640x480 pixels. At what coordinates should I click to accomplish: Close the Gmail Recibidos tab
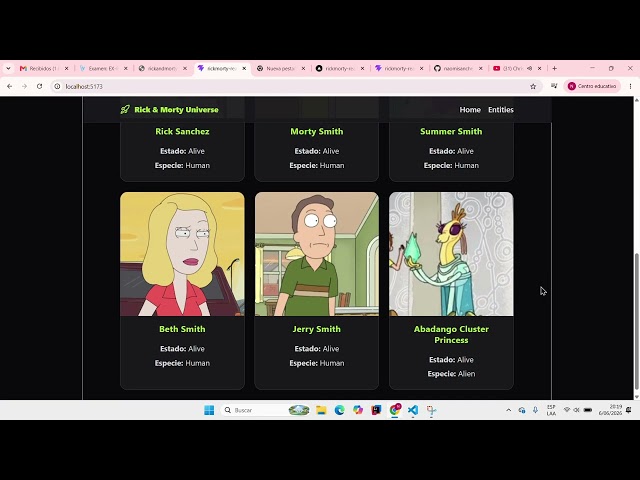coord(67,68)
